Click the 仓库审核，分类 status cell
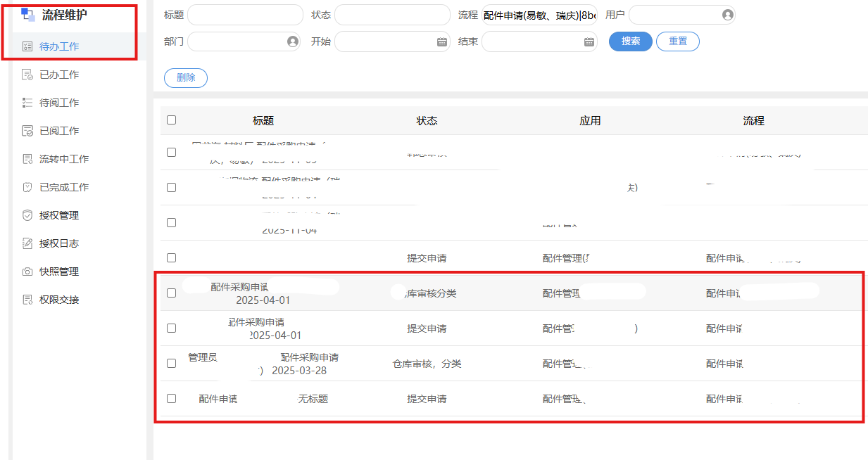Image resolution: width=868 pixels, height=460 pixels. tap(427, 364)
